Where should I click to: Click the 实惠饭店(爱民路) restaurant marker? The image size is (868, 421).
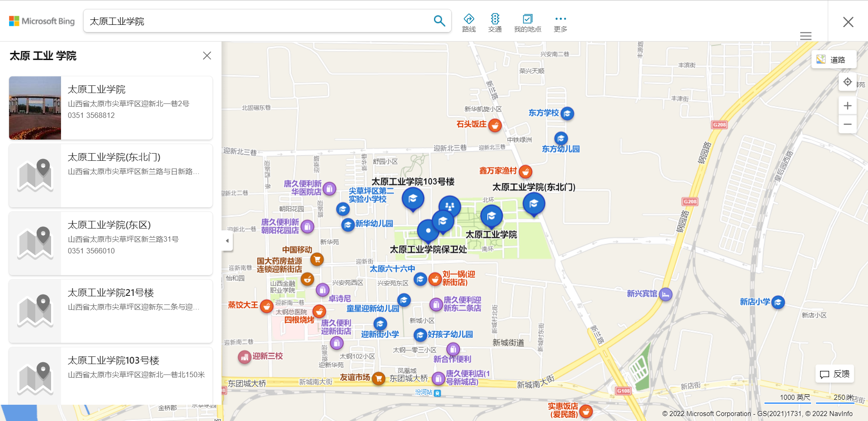click(586, 412)
